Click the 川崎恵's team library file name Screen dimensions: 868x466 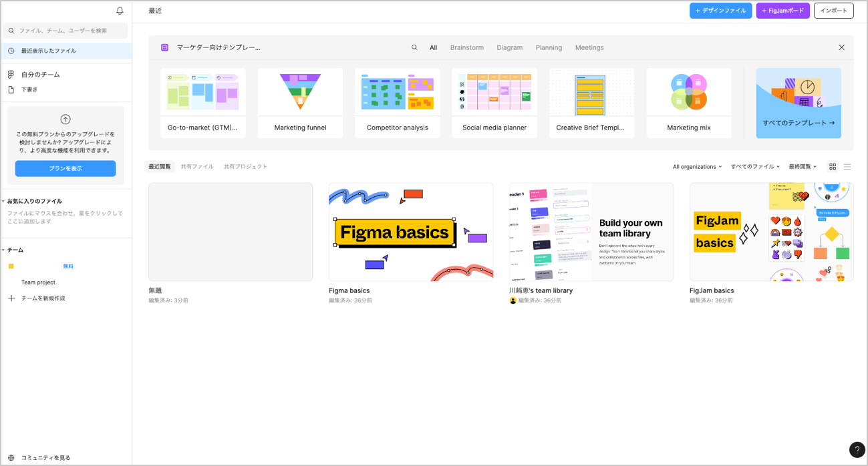tap(541, 290)
